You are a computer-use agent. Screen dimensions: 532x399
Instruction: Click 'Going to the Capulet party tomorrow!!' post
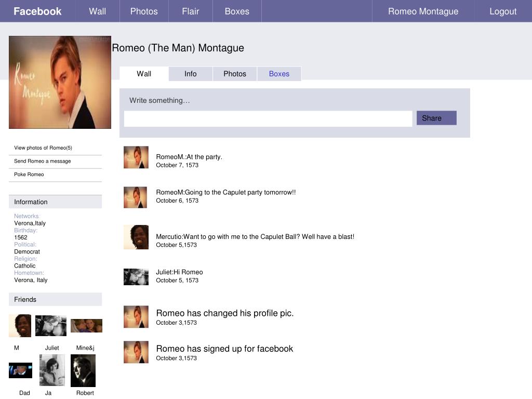pyautogui.click(x=225, y=192)
